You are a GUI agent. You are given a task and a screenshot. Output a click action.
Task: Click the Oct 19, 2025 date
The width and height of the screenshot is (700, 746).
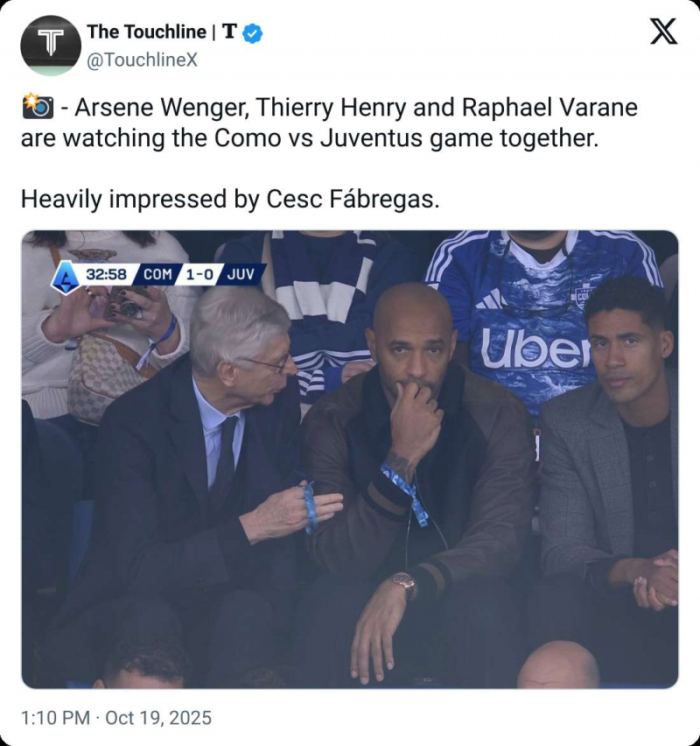[x=158, y=718]
